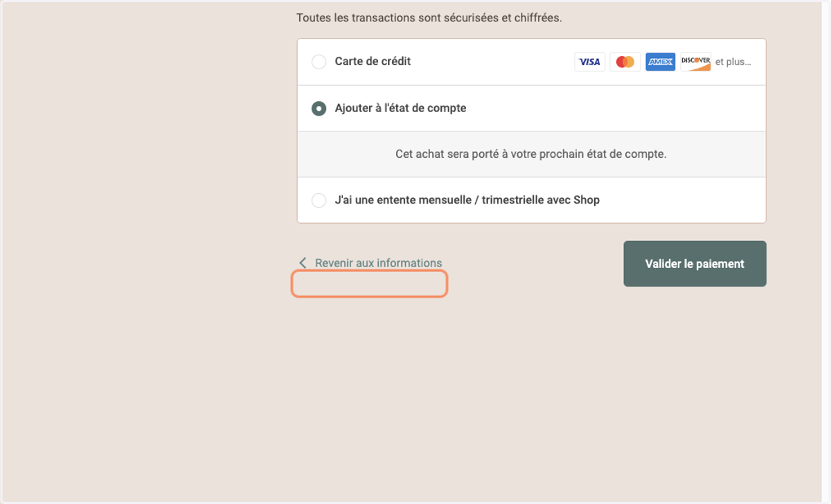Click the Visa card logo
831x504 pixels.
click(x=589, y=62)
